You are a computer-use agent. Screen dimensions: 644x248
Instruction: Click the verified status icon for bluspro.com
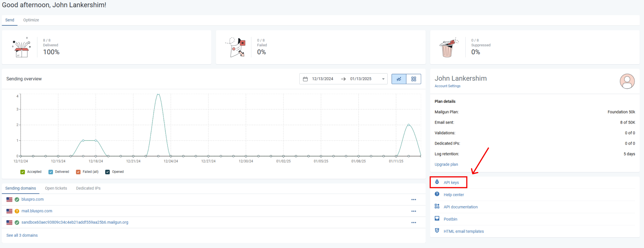(17, 200)
